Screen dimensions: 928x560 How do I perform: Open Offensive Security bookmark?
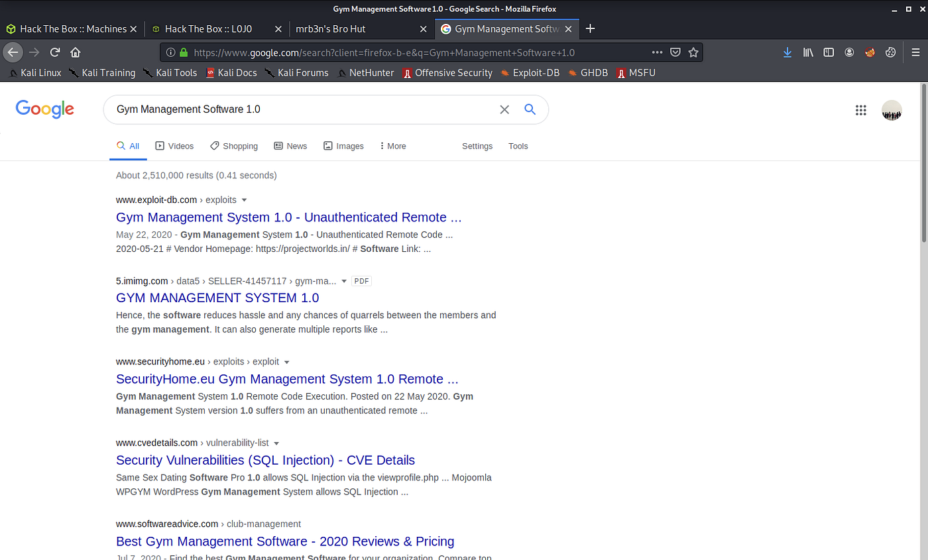tap(447, 73)
